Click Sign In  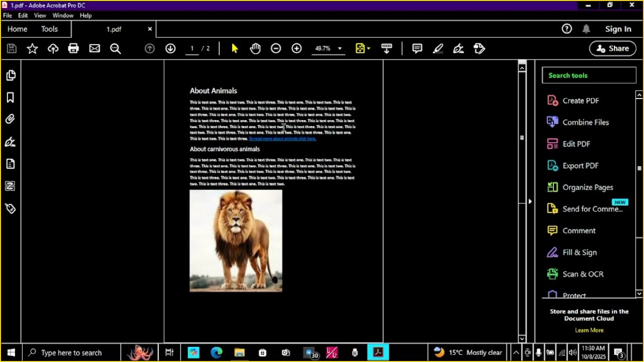(618, 29)
